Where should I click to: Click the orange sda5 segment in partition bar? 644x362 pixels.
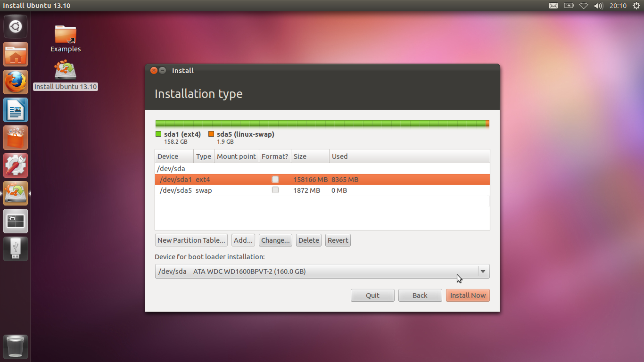tap(487, 123)
